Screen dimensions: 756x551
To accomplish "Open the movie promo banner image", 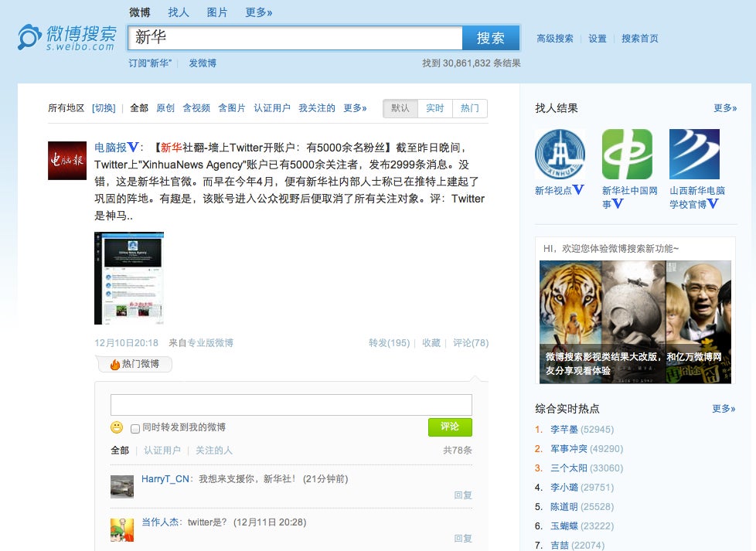I will pos(635,322).
